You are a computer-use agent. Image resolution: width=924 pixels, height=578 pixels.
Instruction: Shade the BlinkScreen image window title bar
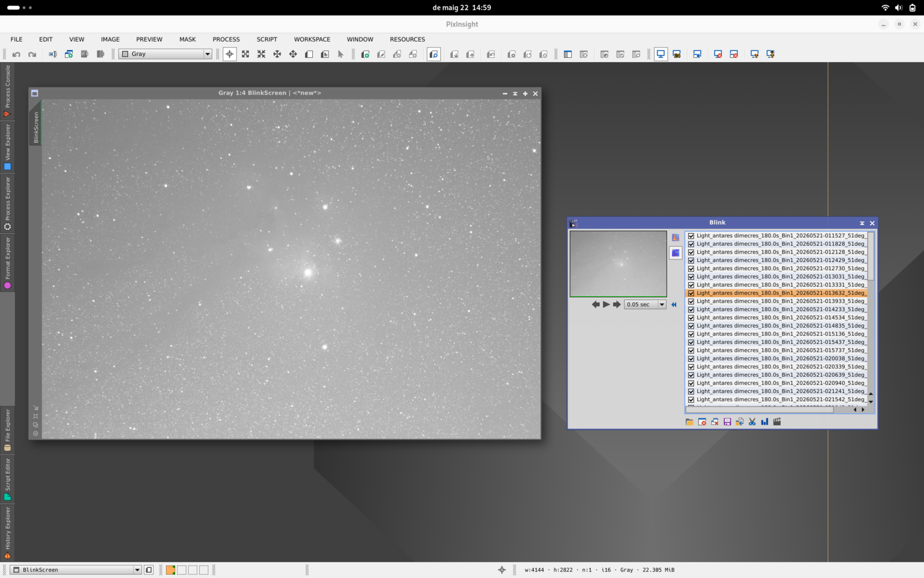click(x=515, y=93)
